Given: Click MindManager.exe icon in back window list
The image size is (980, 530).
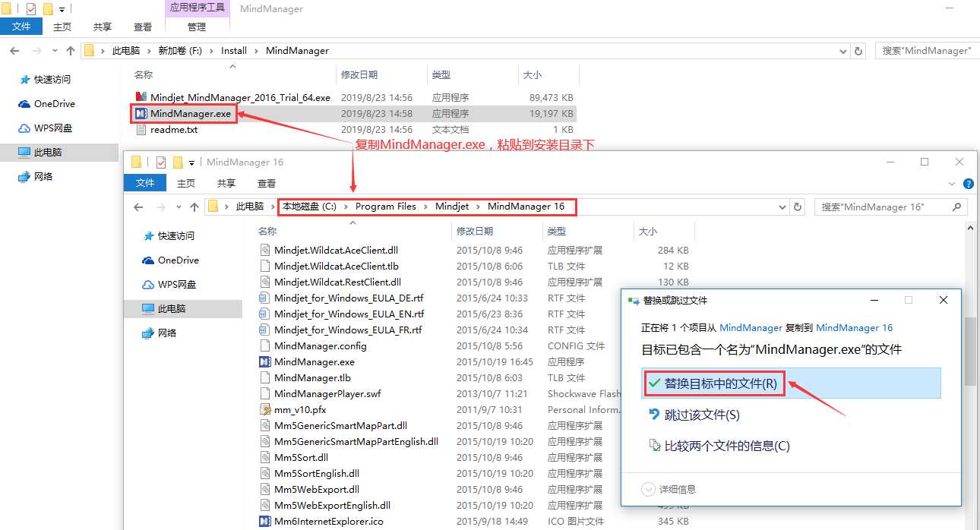Looking at the screenshot, I should (141, 114).
